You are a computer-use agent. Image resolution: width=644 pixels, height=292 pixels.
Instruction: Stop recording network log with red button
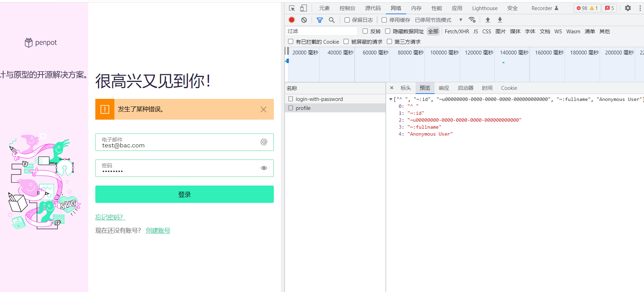292,20
